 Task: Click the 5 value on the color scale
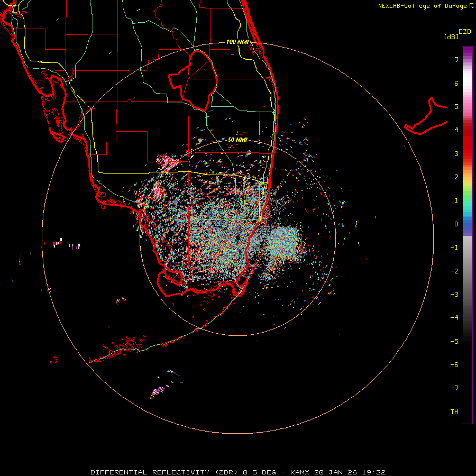pyautogui.click(x=456, y=106)
